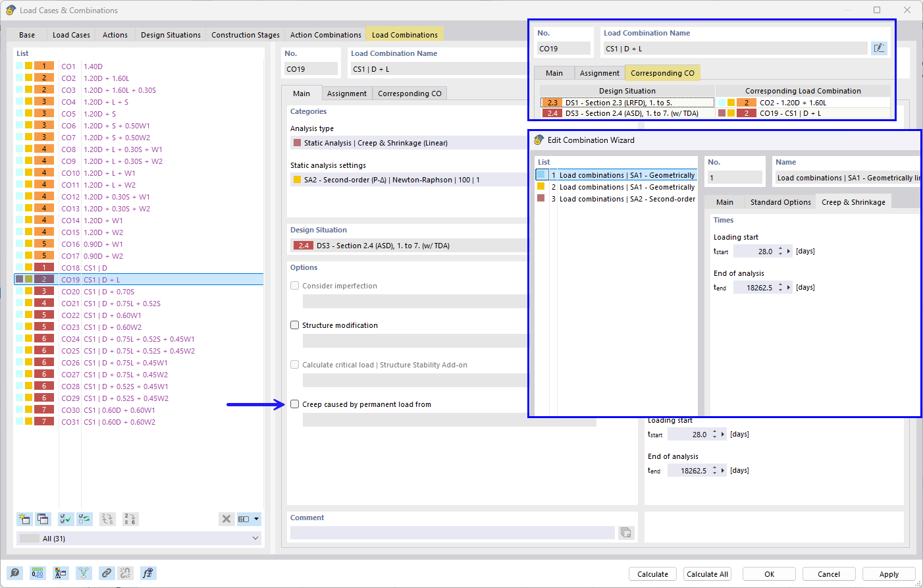The width and height of the screenshot is (923, 588).
Task: Increase Loading start days with up arrow
Action: 780,248
